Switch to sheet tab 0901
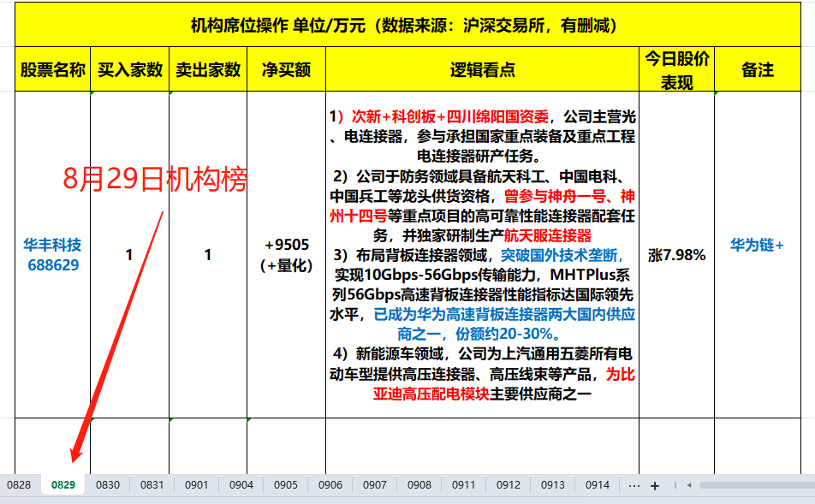815x504 pixels. [x=197, y=485]
